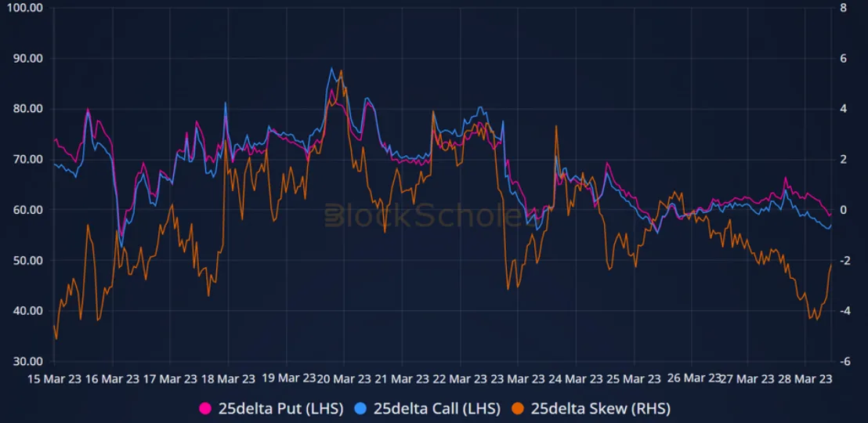Click the pink 25delta Put legend dot
Image resolution: width=868 pixels, height=423 pixels.
coord(205,409)
